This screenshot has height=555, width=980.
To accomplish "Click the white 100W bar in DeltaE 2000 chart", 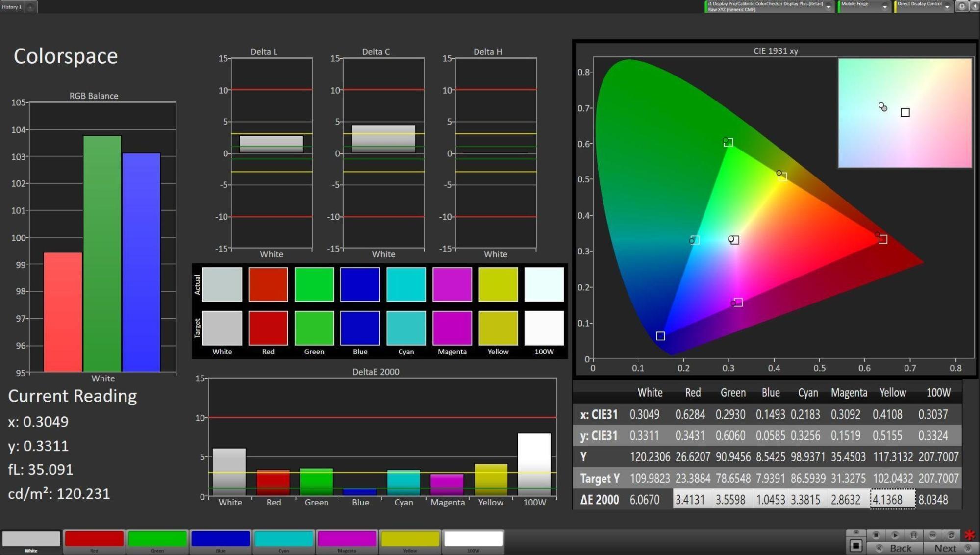I will 534,464.
